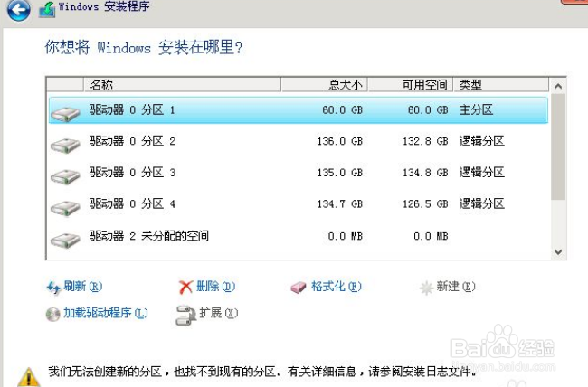Click 逻辑分区 type cell of 分区 2
588x387 pixels.
point(482,141)
